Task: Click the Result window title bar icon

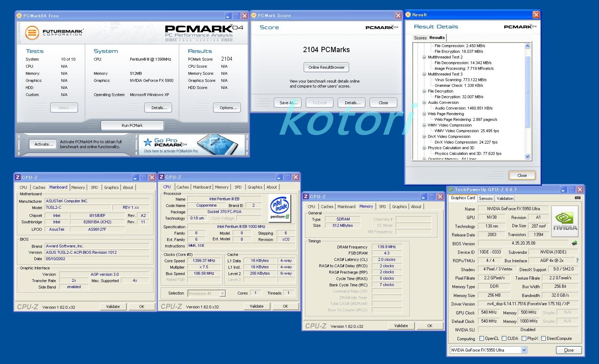Action: pos(408,15)
